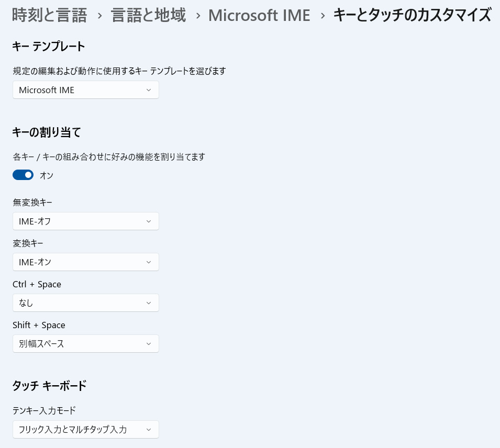Screen dimensions: 500x448
Task: Navigate to 言語と地域 breadcrumb
Action: tap(148, 15)
